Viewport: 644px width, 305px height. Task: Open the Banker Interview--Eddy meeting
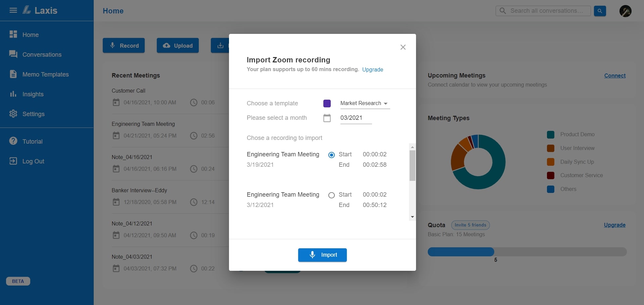coord(139,190)
